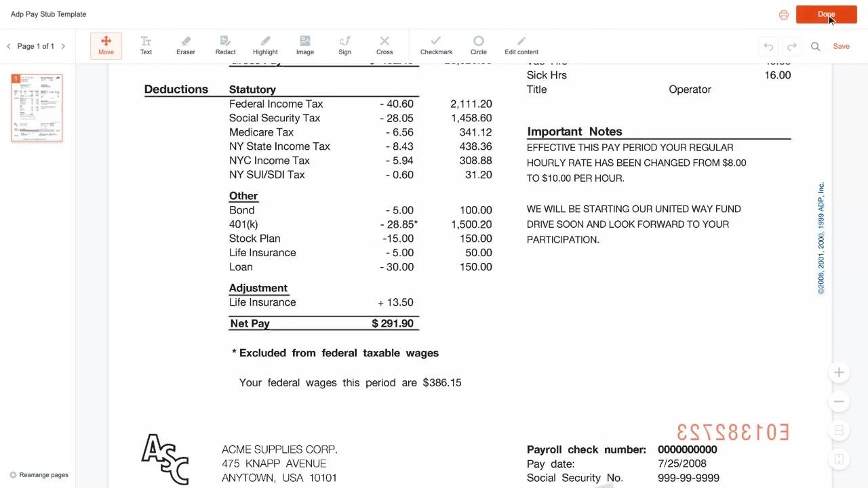The height and width of the screenshot is (488, 868).
Task: Select the Move tool
Action: [106, 46]
